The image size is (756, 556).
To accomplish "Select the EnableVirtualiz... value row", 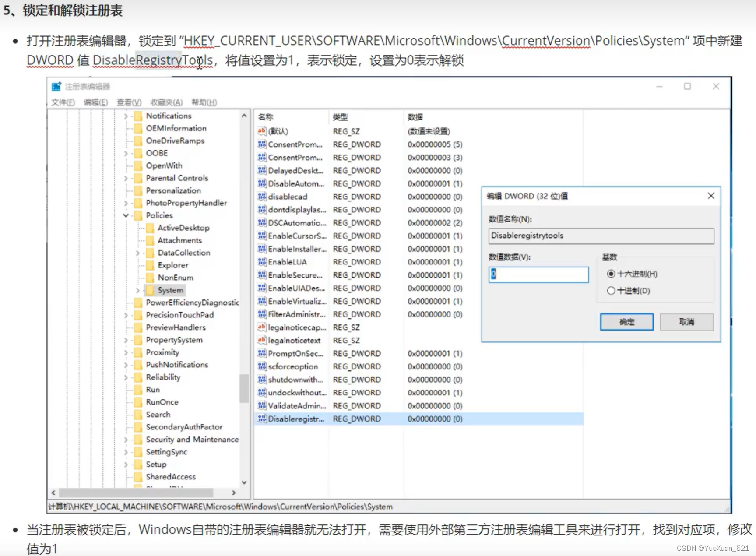I will point(418,301).
